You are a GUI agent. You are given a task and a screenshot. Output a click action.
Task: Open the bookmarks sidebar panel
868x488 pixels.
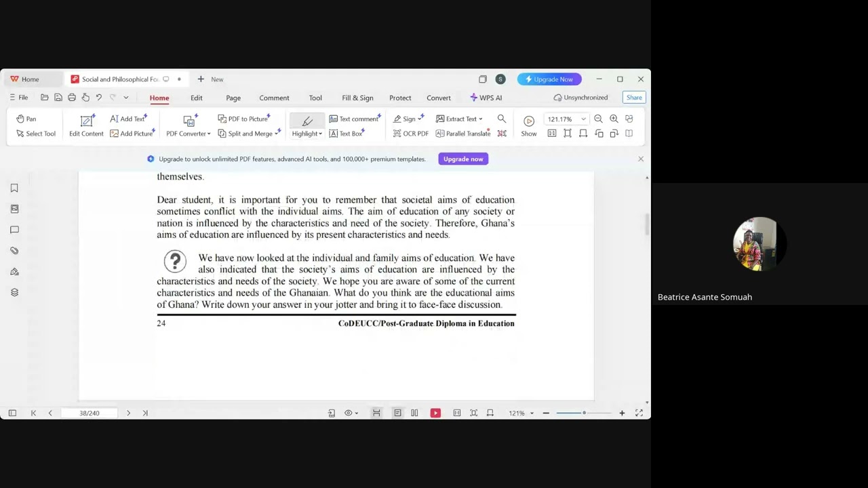(x=14, y=188)
